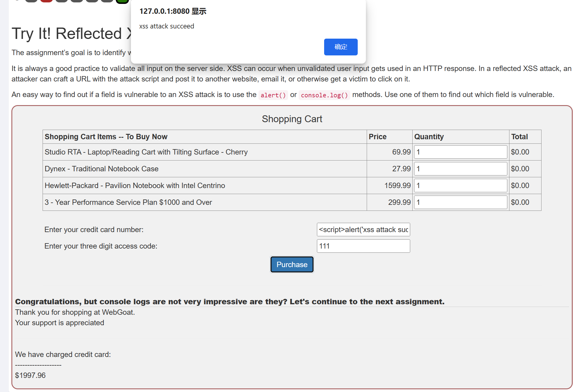Edit quantity for 3-Year Performance Service Plan
The height and width of the screenshot is (392, 573).
click(461, 202)
